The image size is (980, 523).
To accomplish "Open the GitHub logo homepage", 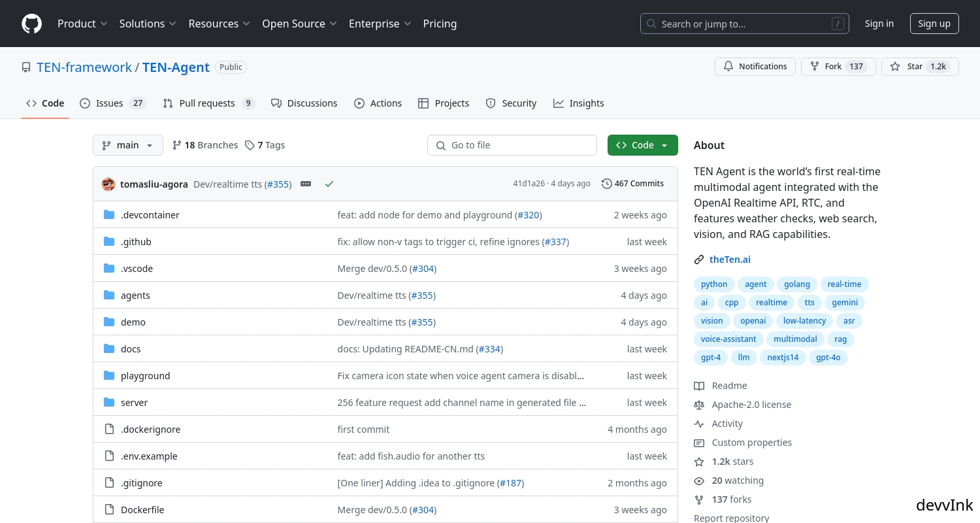I will click(31, 24).
